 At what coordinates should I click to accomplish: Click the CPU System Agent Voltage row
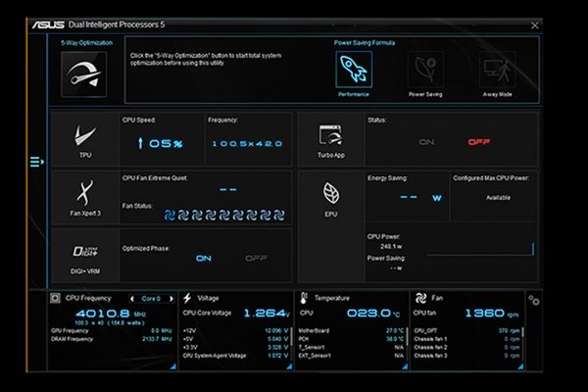coord(235,355)
